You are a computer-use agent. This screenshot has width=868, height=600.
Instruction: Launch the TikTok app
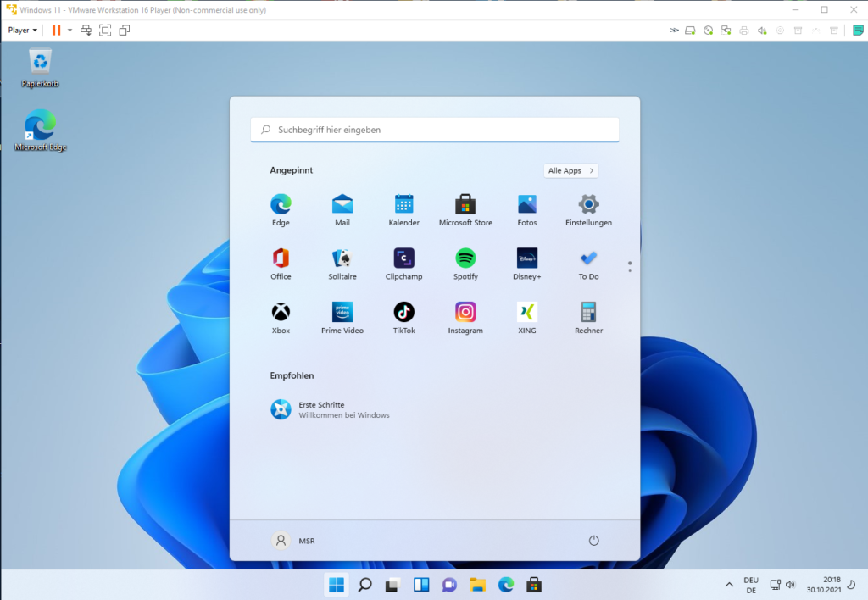403,312
